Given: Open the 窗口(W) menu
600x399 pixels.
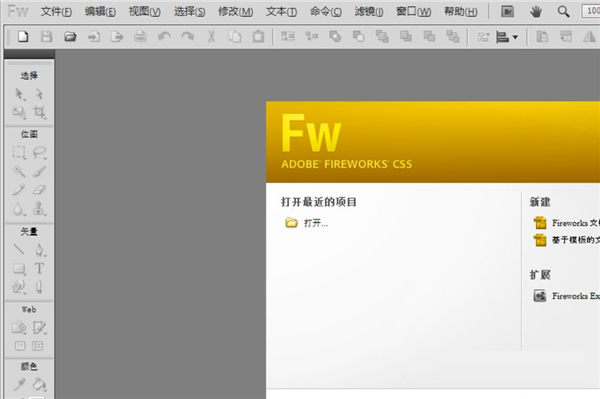Looking at the screenshot, I should [x=413, y=12].
